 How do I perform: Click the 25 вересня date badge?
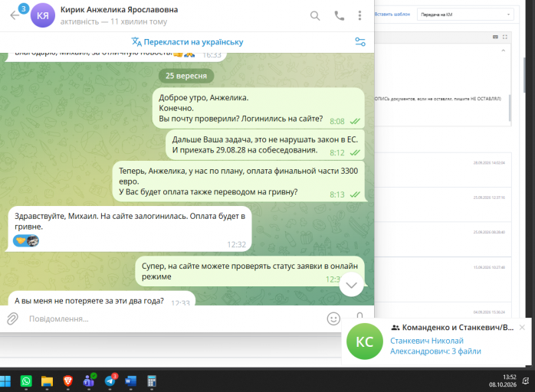coord(186,76)
